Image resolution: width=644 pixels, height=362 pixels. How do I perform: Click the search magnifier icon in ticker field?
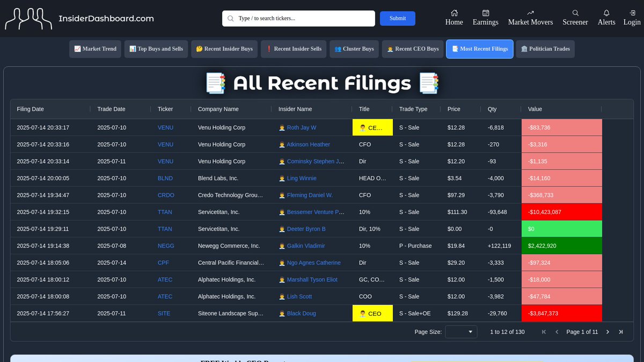coord(231,18)
